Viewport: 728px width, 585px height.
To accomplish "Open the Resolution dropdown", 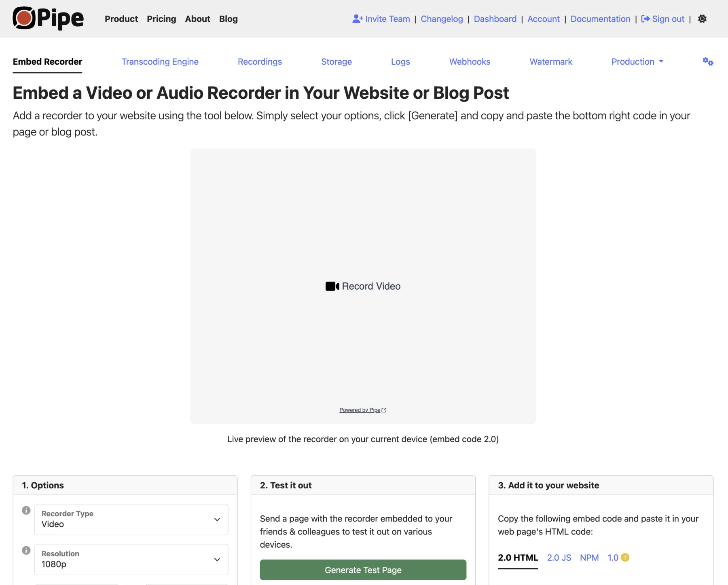I will point(131,560).
